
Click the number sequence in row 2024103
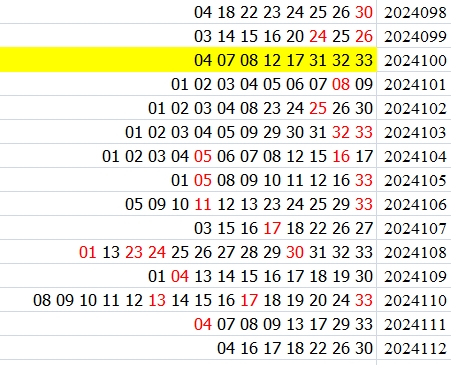click(249, 132)
